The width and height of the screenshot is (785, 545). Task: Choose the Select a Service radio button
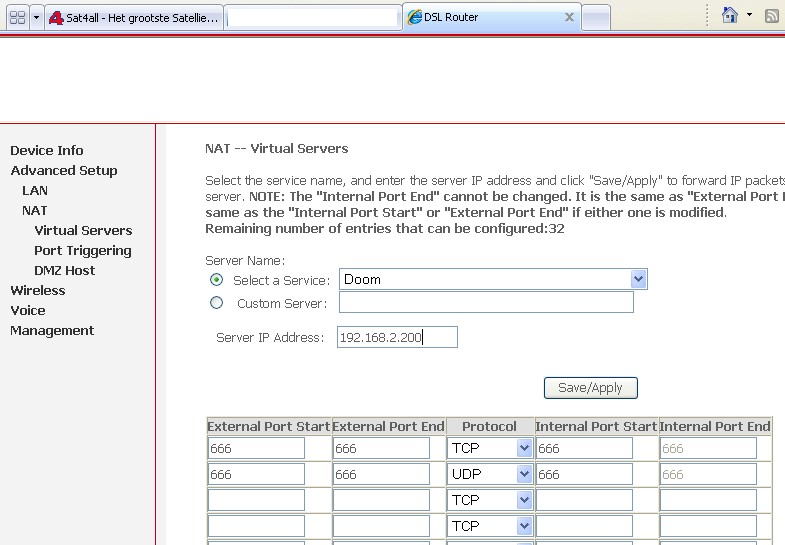216,280
